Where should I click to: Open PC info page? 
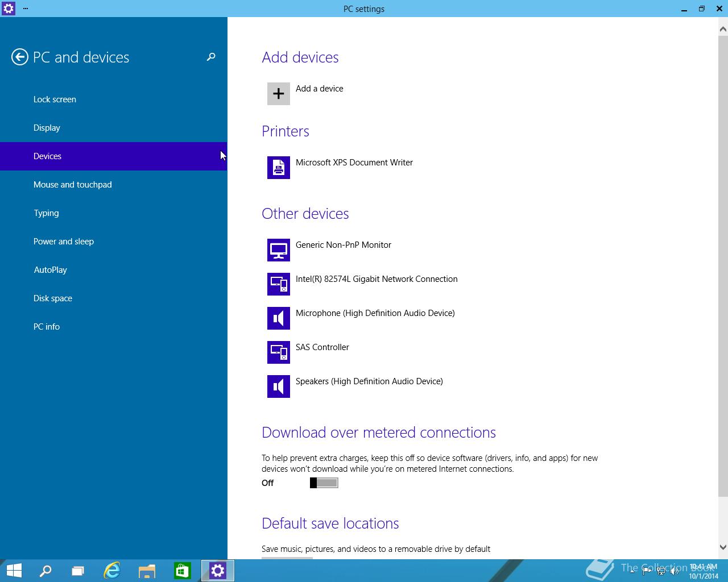point(114,327)
